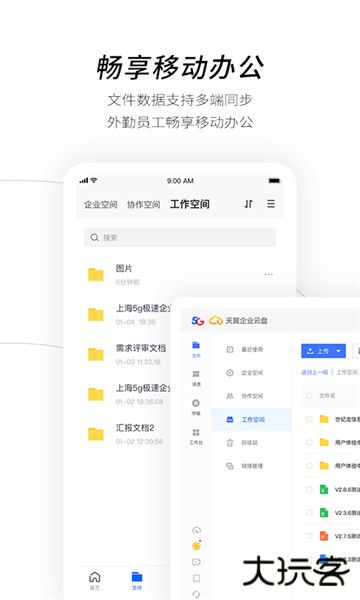This screenshot has width=360, height=600.
Task: Click the bookmark icon in desktop rail bottom
Action: click(196, 578)
